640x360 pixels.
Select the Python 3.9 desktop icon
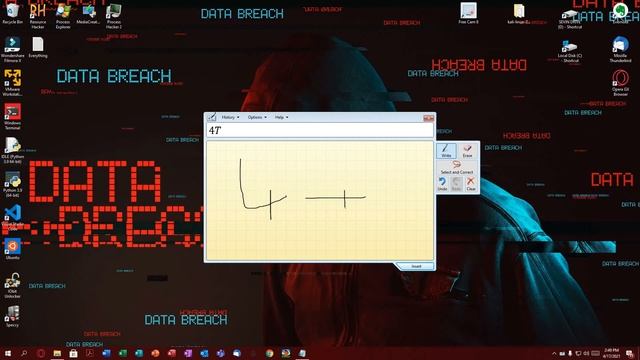[x=12, y=184]
